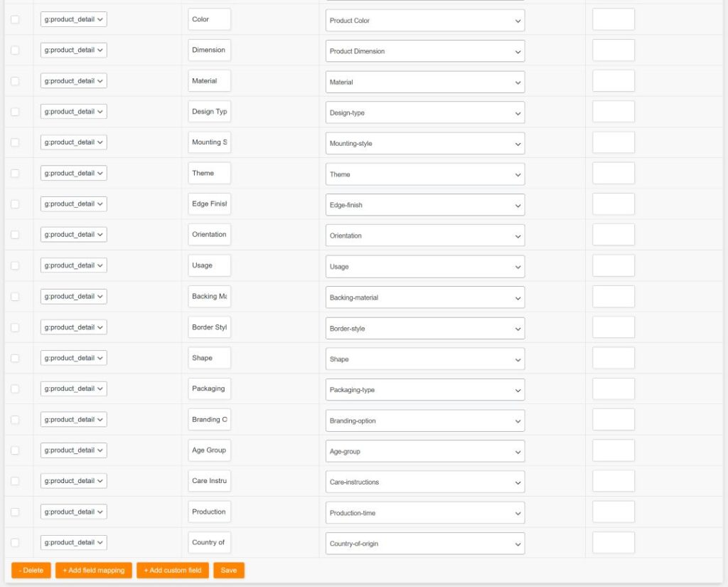Open g:product_detail dropdown in the Dimension row

click(73, 51)
